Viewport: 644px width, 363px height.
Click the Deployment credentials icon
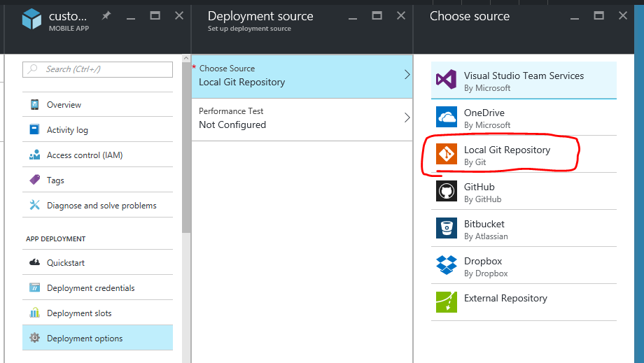pos(34,287)
